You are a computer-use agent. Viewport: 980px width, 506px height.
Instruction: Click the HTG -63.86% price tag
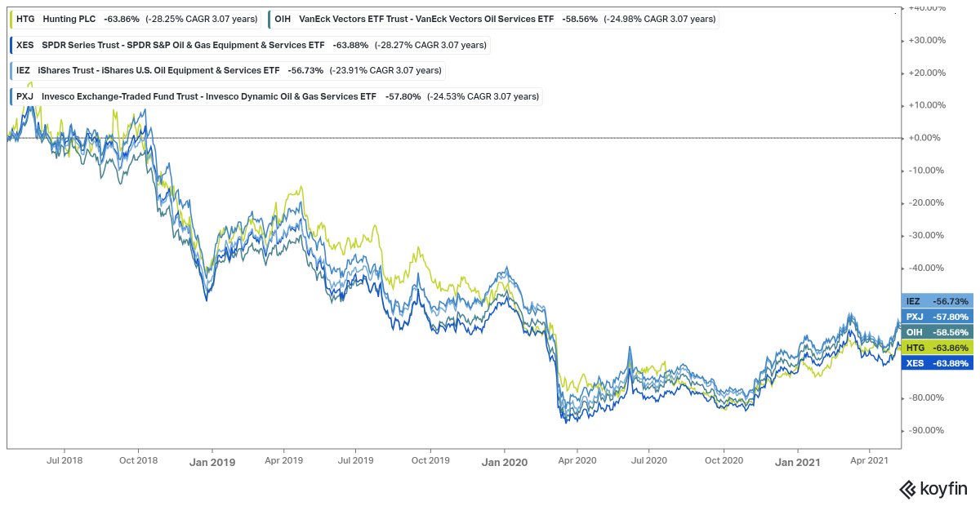tap(938, 348)
